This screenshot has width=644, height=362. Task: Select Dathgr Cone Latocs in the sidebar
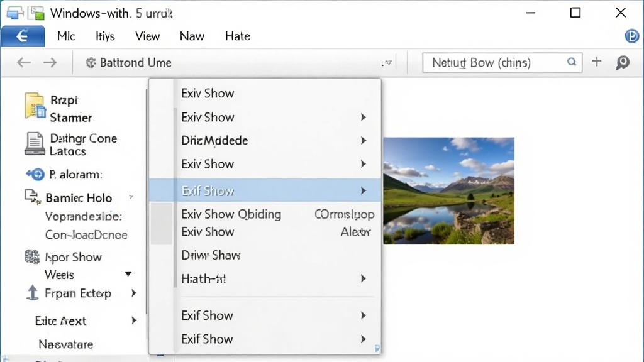pyautogui.click(x=84, y=145)
